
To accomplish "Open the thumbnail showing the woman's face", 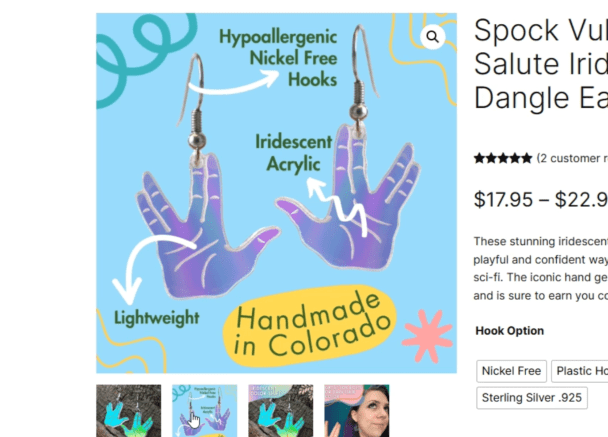I will (357, 411).
